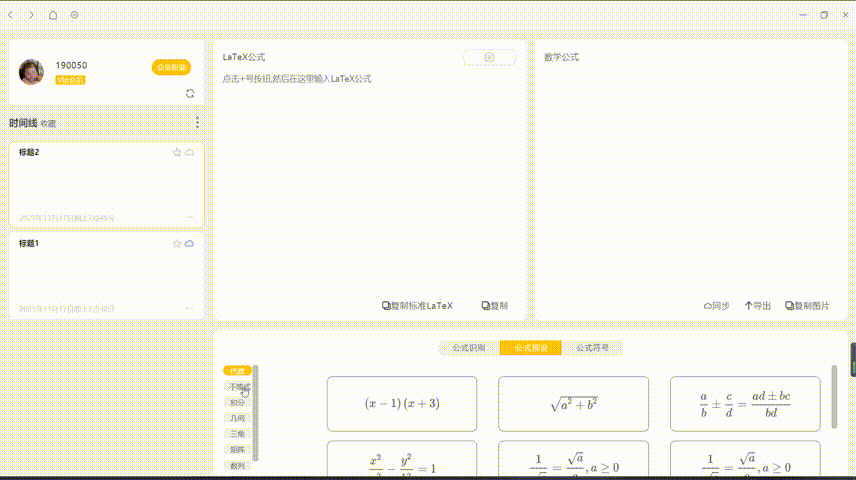The width and height of the screenshot is (856, 480).
Task: Go forward with the right arrow icon
Action: point(31,15)
